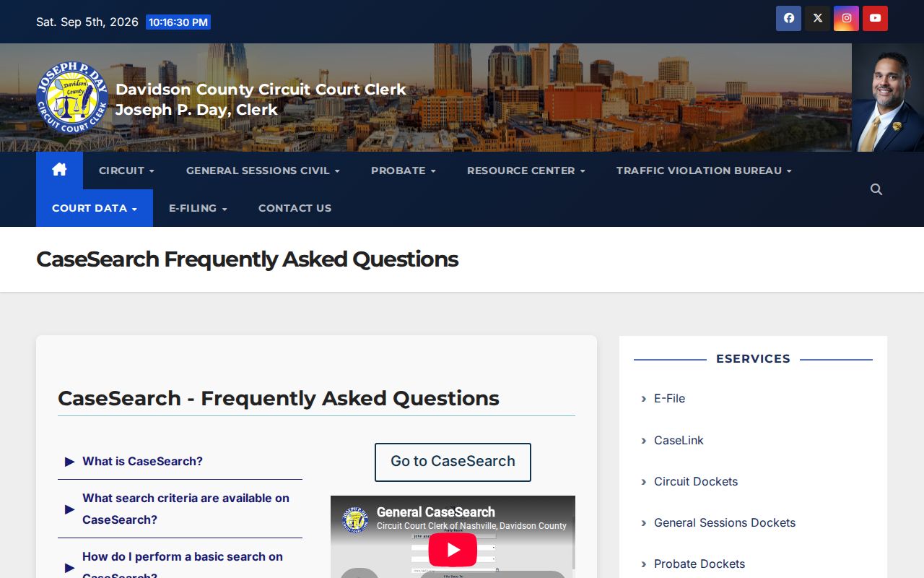Open the Circuit Dockets link
Screen dimensions: 924x578
tap(696, 481)
